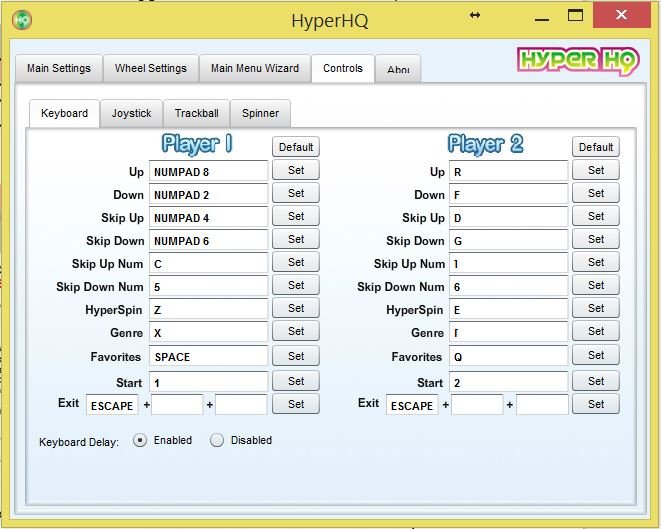Click Player 2 Skip Down field showing G
The image size is (661, 529).
(x=508, y=240)
